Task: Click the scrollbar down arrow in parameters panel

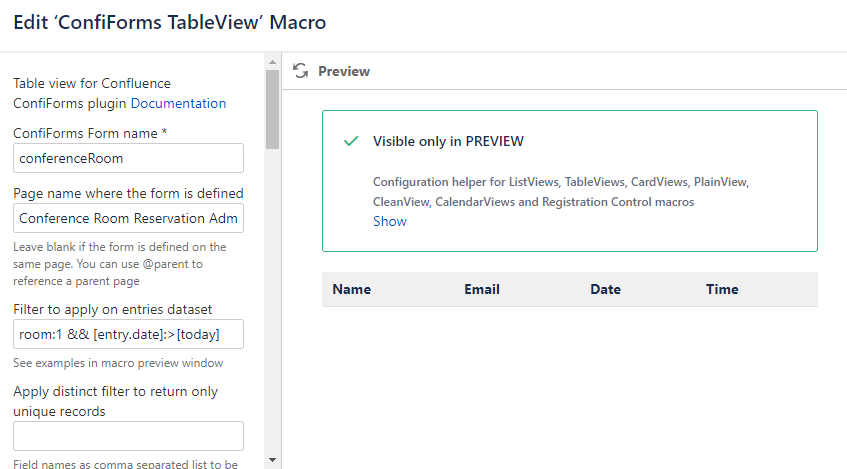Action: 272,460
